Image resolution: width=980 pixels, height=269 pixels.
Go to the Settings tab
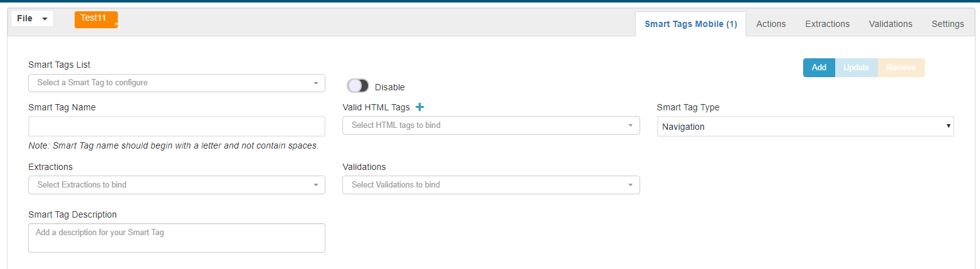point(948,24)
